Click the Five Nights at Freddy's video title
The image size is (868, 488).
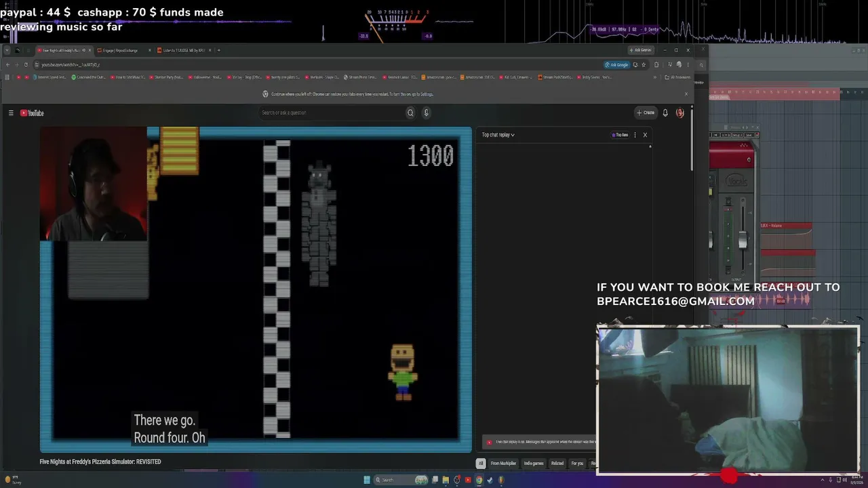point(100,462)
